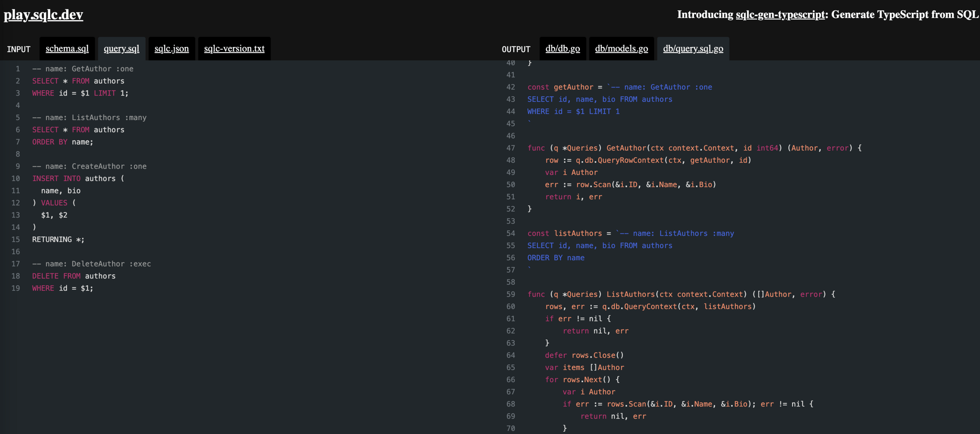Select the sqlc-version.txt tab
980x434 pixels.
click(234, 49)
